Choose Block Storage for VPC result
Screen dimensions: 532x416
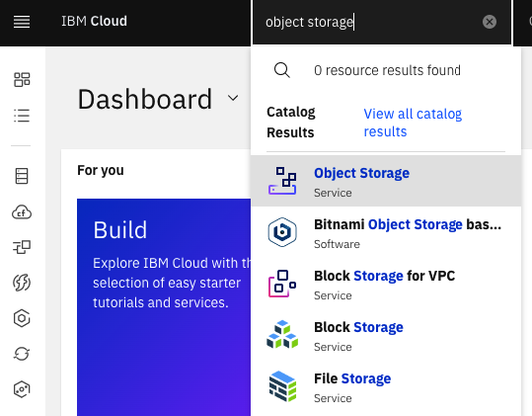click(386, 284)
